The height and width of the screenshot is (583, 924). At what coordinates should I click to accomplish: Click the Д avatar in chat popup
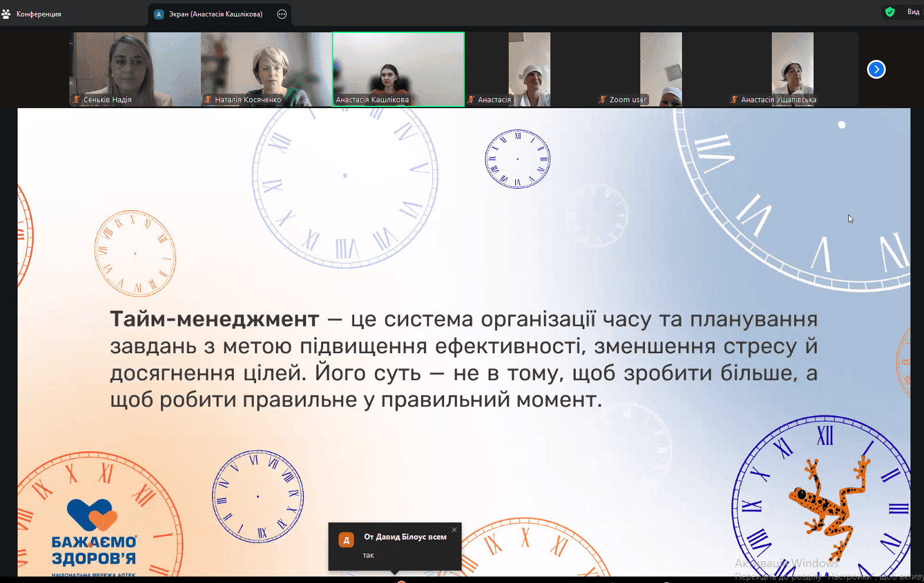coord(347,540)
